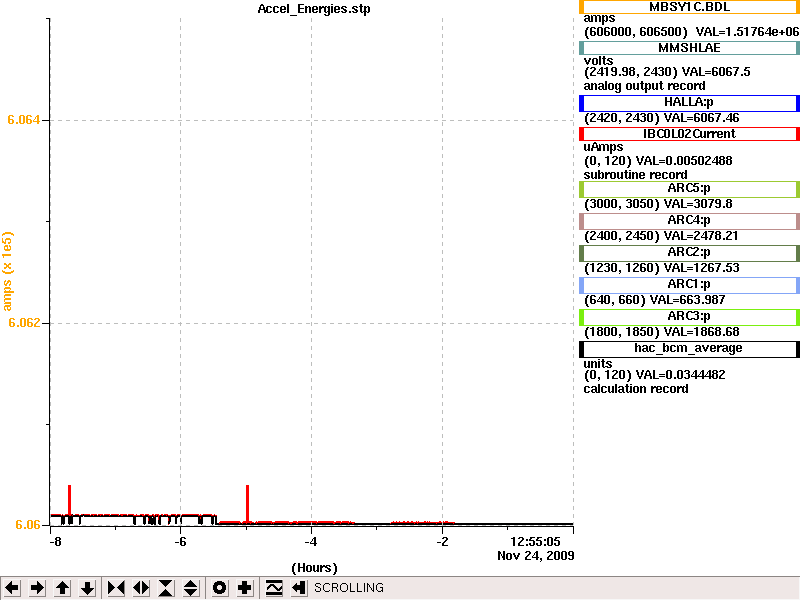Select the MMSHLAE curve legend entry
This screenshot has width=800, height=600.
pyautogui.click(x=689, y=48)
